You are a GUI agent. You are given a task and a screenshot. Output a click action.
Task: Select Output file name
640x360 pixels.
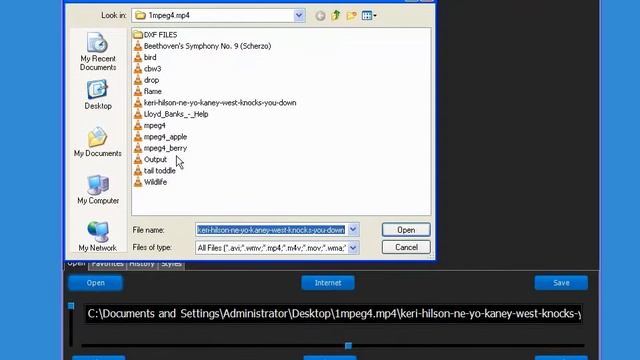(x=155, y=160)
